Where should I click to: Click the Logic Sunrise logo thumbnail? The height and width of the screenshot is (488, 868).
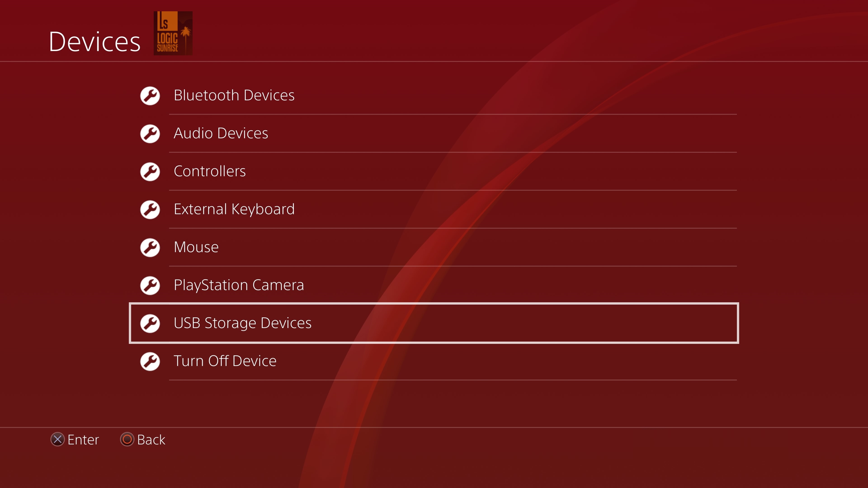[x=173, y=33]
